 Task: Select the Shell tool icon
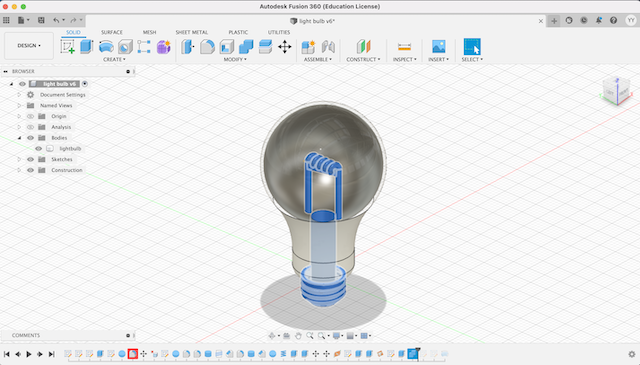[227, 47]
